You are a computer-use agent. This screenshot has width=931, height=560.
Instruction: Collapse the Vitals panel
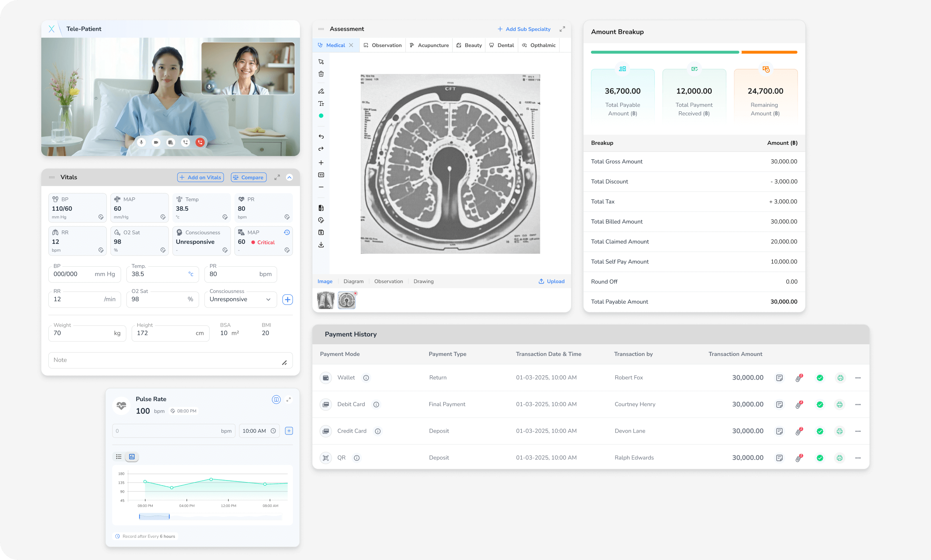289,177
